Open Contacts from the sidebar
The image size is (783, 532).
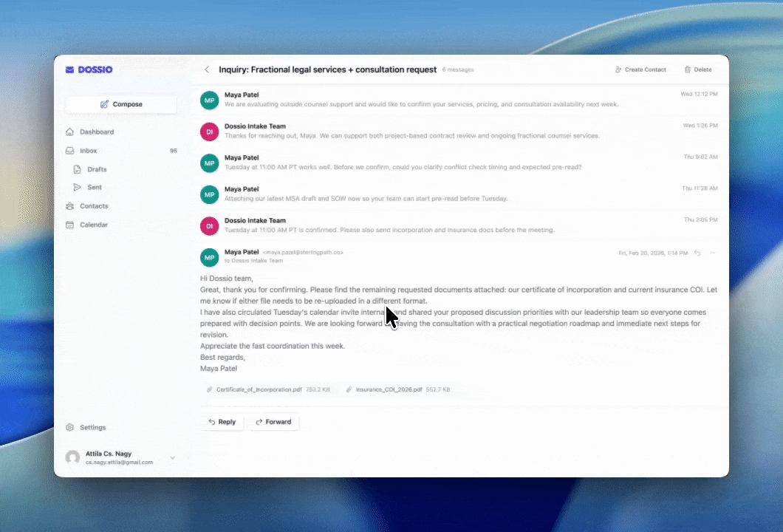94,206
